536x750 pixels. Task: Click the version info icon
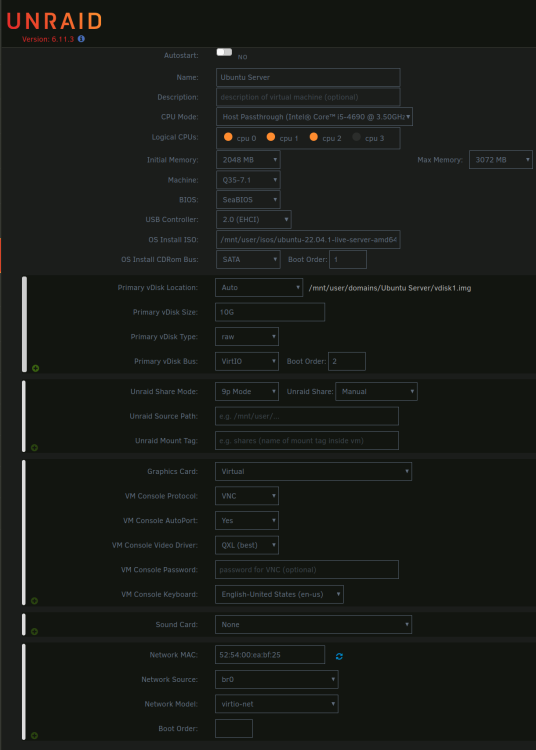[x=81, y=39]
